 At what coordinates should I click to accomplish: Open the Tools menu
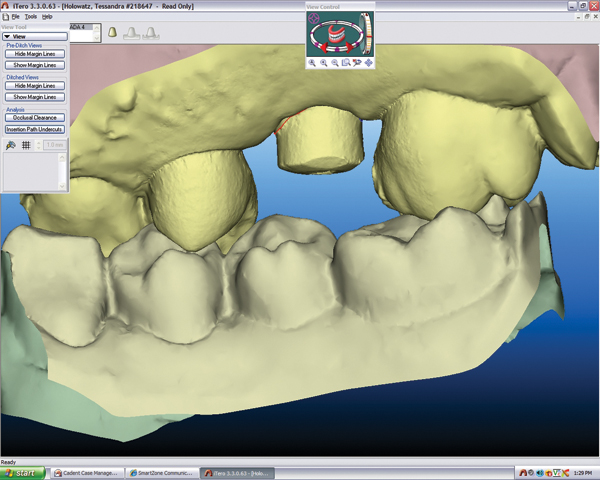click(32, 17)
